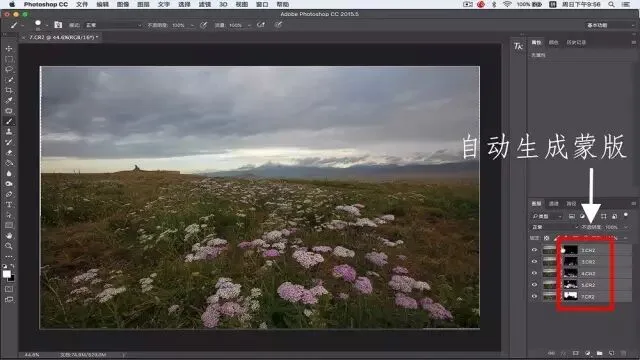Viewport: 640px width, 360px height.
Task: Select the Hand tool
Action: [x=9, y=236]
